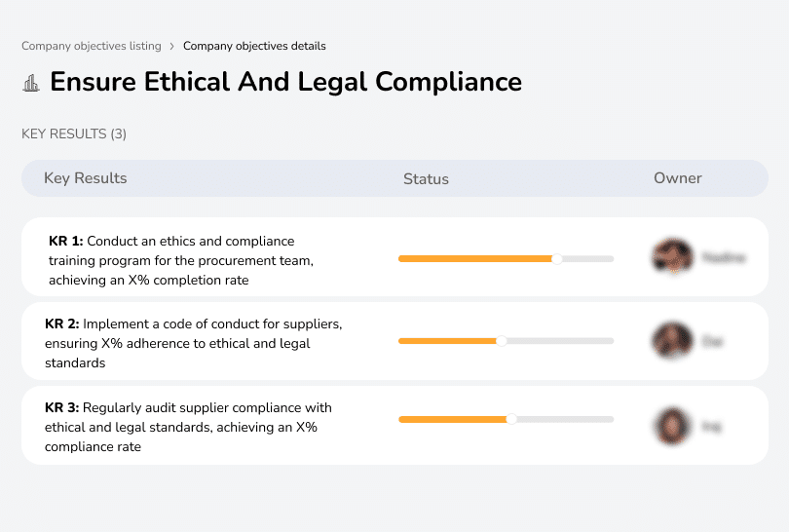This screenshot has width=789, height=532.
Task: Click the company building icon beside title
Action: (x=31, y=83)
